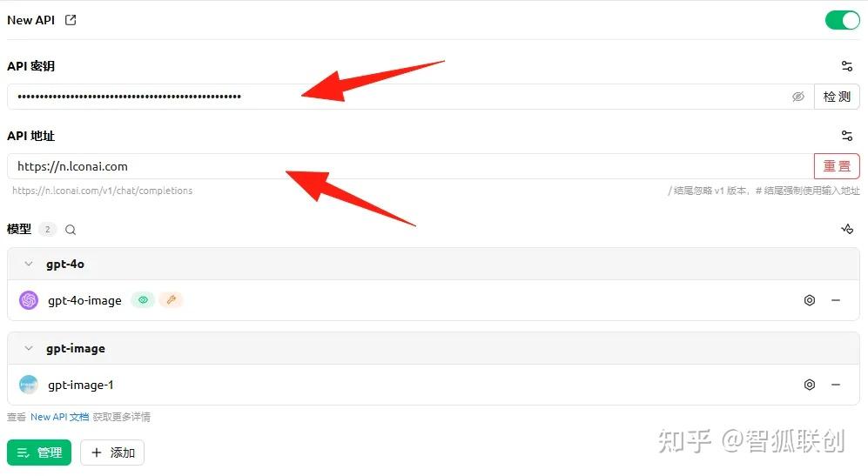Click the 检测 button to check key
Image resolution: width=868 pixels, height=476 pixels.
837,97
